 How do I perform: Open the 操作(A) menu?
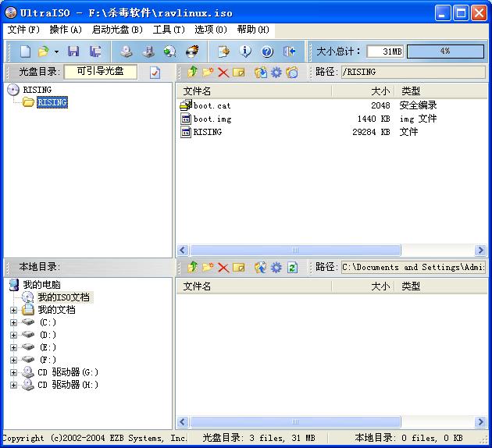click(66, 30)
